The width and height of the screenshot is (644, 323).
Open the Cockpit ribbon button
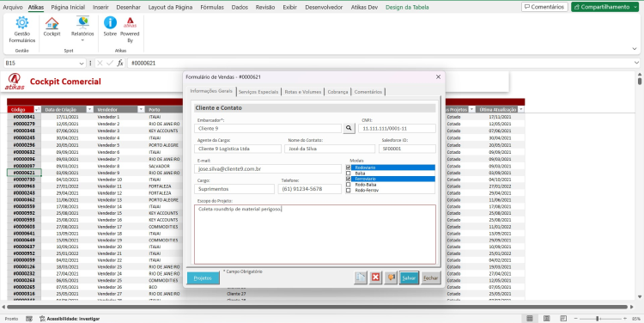coord(52,27)
